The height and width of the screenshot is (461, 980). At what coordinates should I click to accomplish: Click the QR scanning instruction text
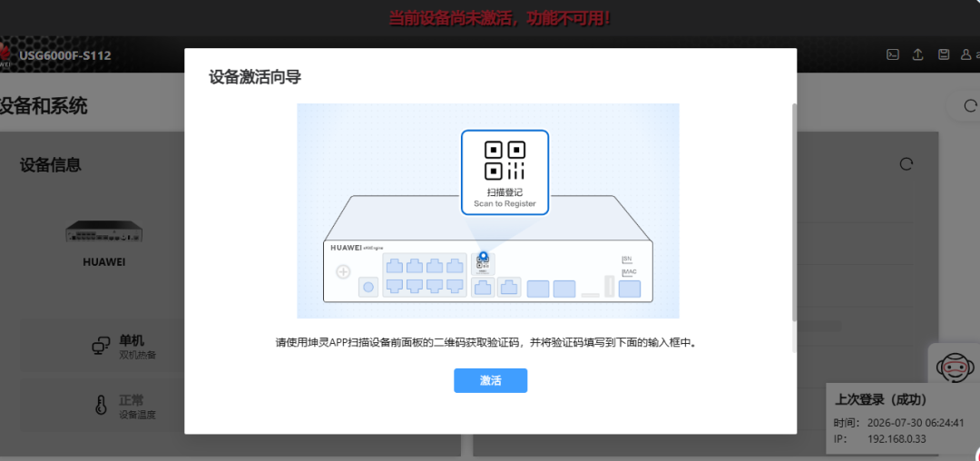tap(485, 343)
